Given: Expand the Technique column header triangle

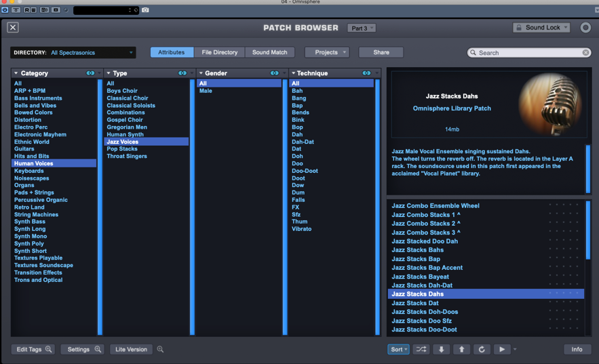Looking at the screenshot, I should point(293,73).
